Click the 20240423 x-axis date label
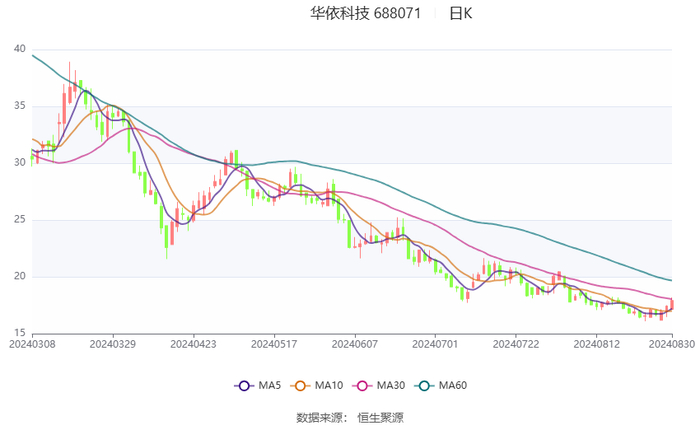700x426 pixels. tap(193, 344)
